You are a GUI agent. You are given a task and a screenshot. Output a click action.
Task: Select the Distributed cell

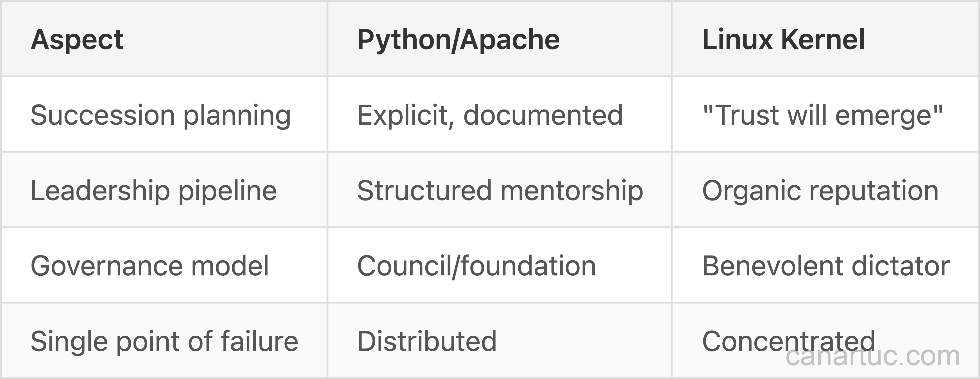click(x=427, y=341)
